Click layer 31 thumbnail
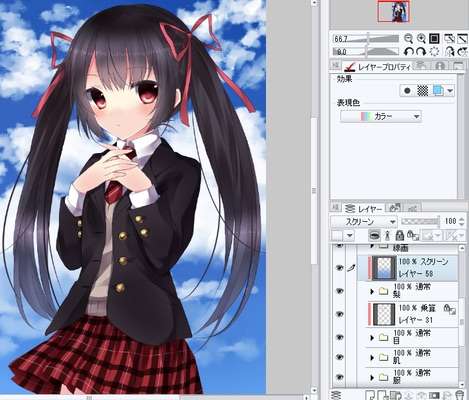This screenshot has width=469, height=400. point(384,314)
